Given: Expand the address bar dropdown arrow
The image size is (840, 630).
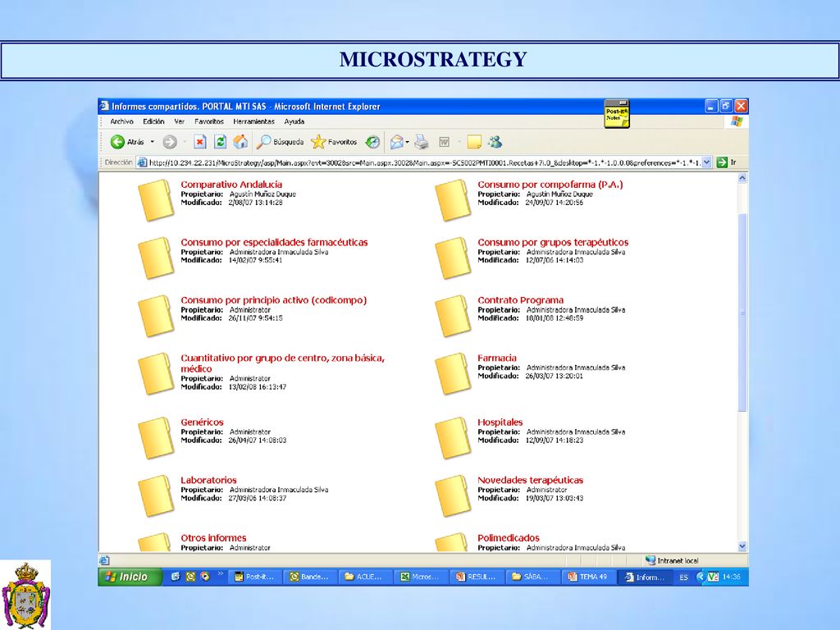Looking at the screenshot, I should point(706,162).
